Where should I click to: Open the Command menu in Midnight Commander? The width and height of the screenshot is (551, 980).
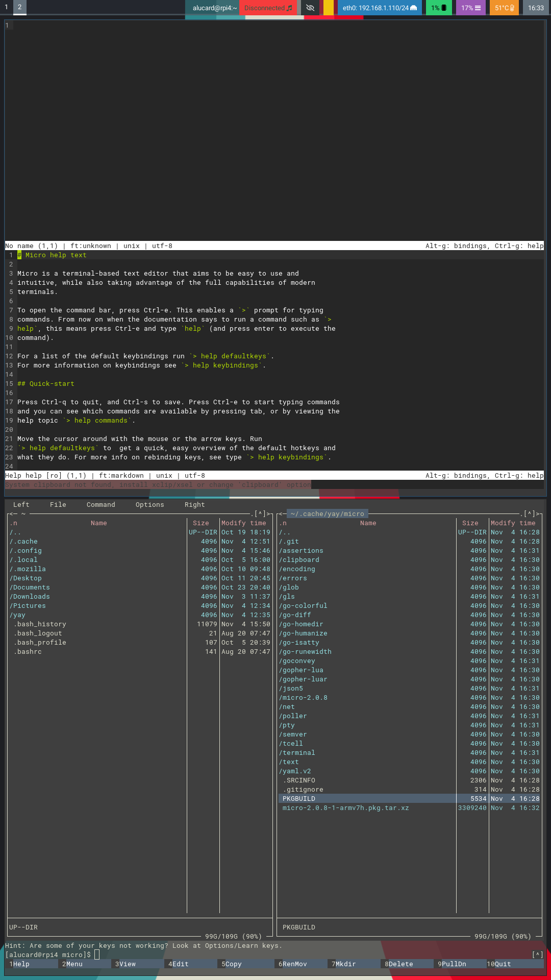pos(101,504)
